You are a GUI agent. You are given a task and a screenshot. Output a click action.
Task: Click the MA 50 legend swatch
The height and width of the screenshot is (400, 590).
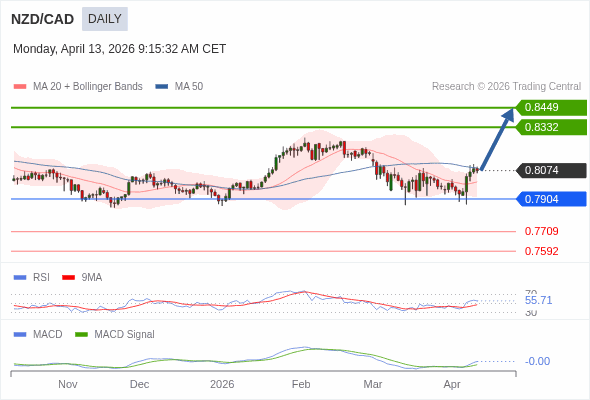point(162,87)
